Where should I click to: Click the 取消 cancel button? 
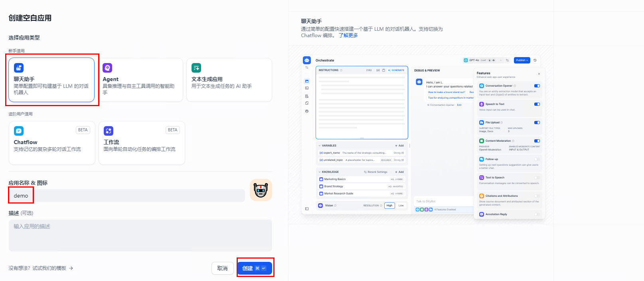[x=222, y=268]
